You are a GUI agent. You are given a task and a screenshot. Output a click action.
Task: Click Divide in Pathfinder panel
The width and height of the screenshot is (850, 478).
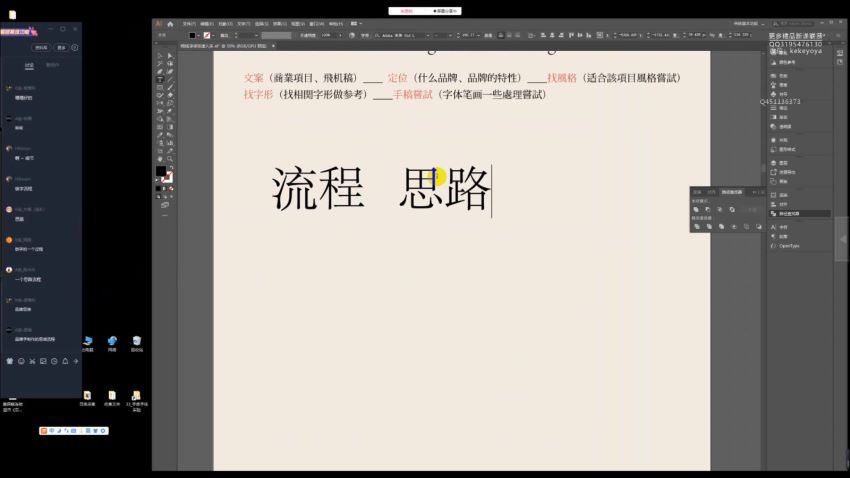tap(697, 227)
